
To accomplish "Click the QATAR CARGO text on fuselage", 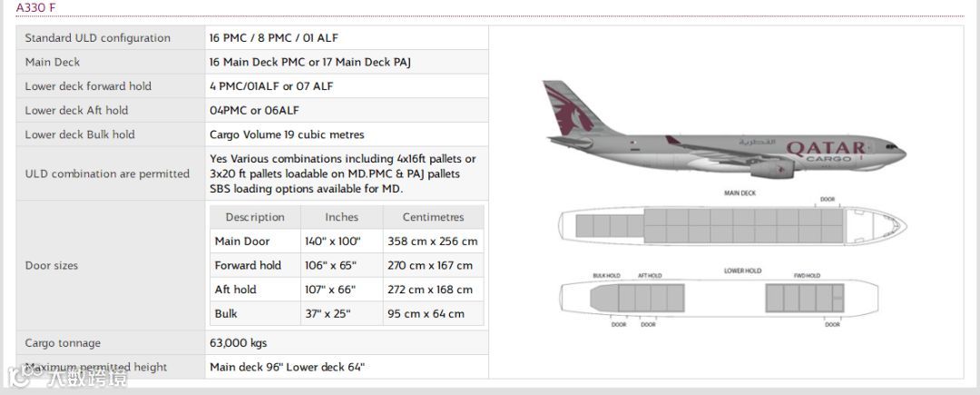I will click(827, 152).
